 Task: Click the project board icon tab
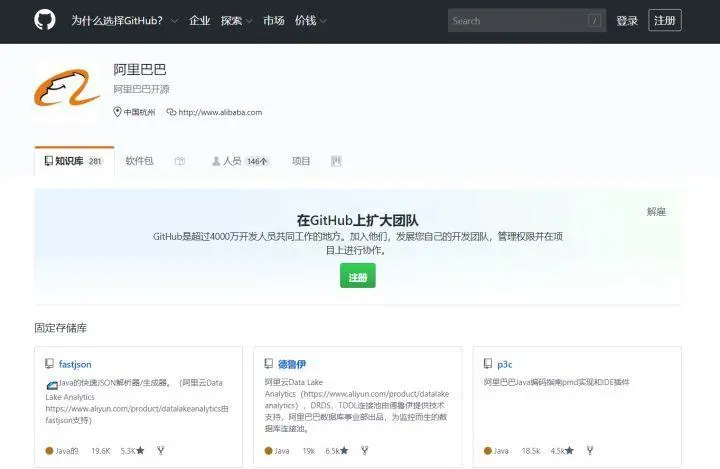[x=336, y=161]
